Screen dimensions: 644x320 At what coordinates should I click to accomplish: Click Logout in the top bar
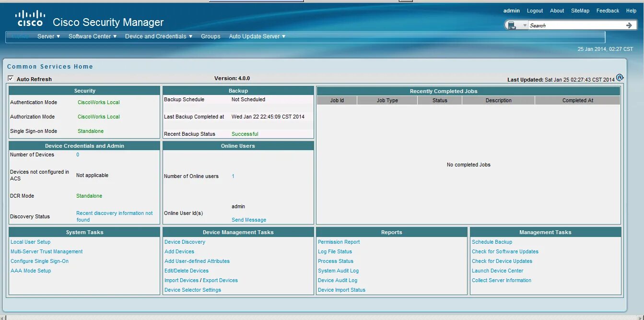tap(535, 11)
